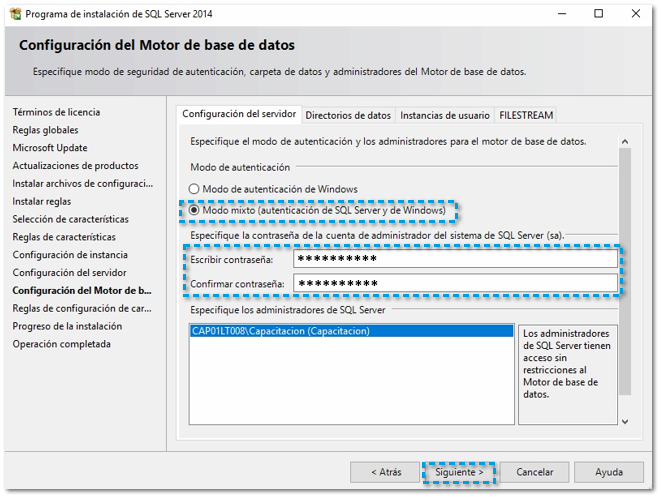Open the Configuración del servidor tab
Screen dimensions: 661x498
pos(239,114)
